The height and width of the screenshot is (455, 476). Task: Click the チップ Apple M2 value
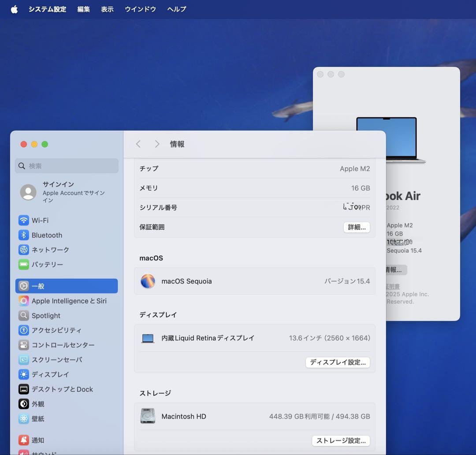pos(355,168)
